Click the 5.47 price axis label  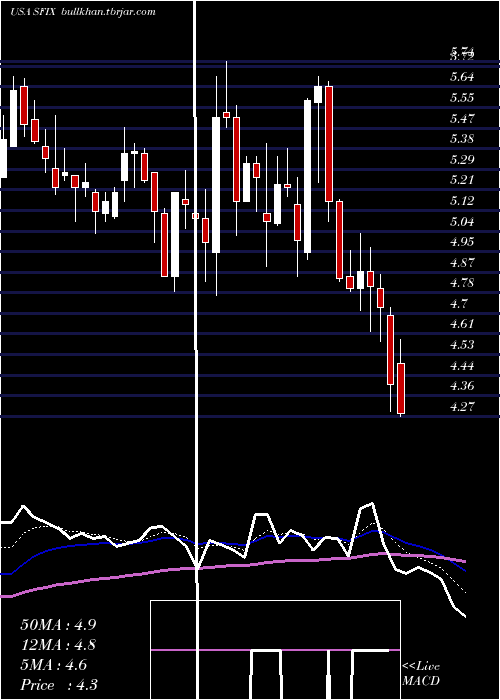point(462,119)
